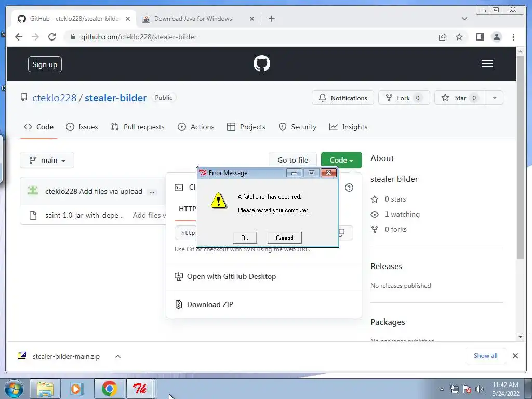Click the lock icon in address bar

pyautogui.click(x=72, y=37)
